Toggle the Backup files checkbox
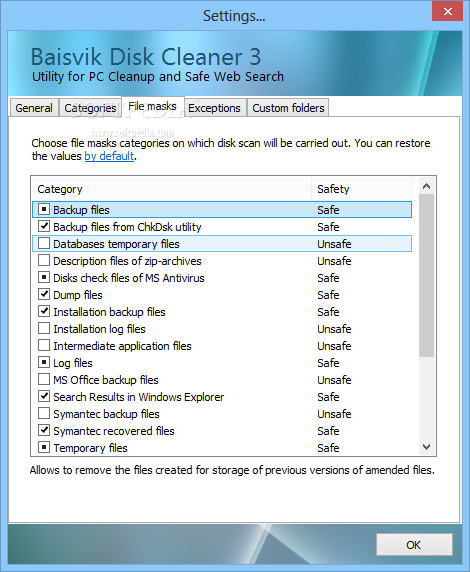 44,209
